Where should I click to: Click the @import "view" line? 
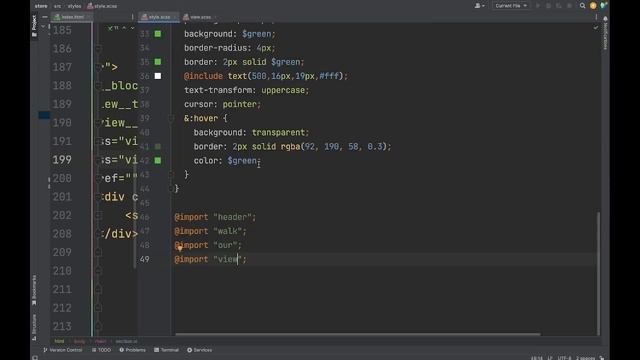tap(211, 259)
